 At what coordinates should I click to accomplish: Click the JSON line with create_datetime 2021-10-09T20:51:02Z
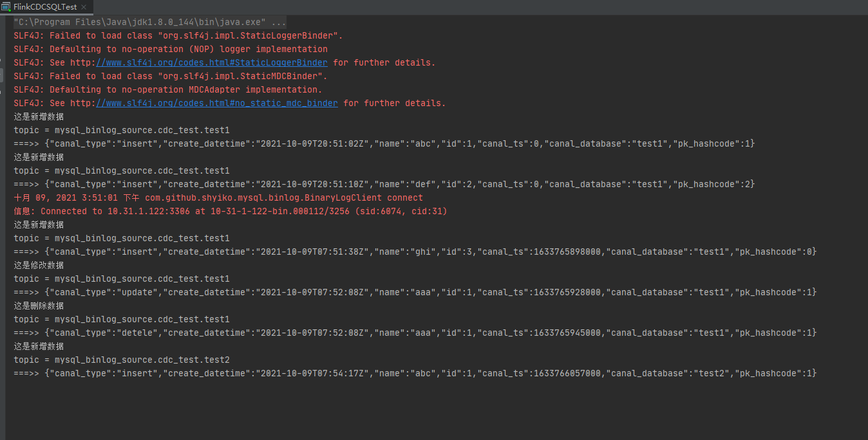[384, 143]
